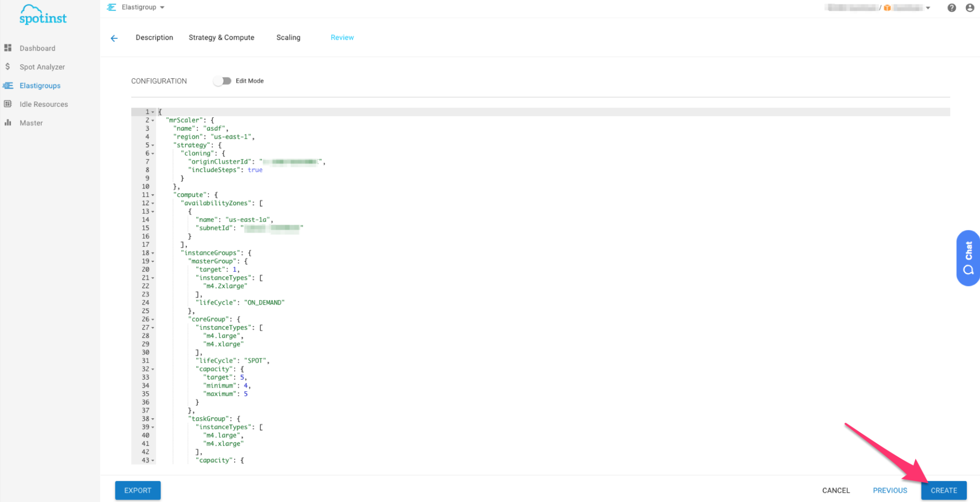Click the EXPORT button

tap(138, 490)
